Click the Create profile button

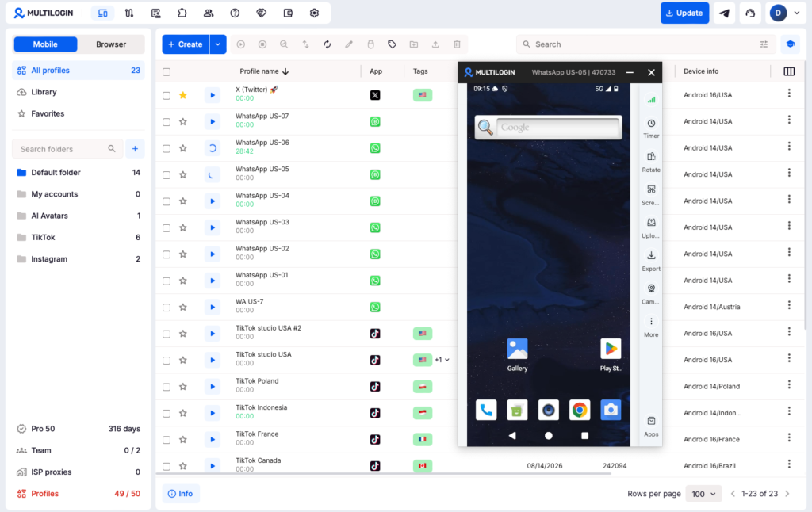click(186, 44)
